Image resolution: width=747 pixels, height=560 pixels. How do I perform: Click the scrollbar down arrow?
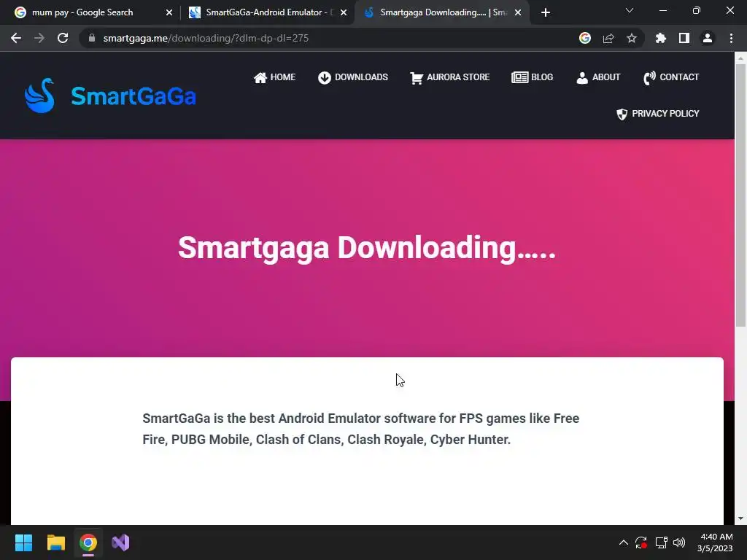[x=740, y=518]
